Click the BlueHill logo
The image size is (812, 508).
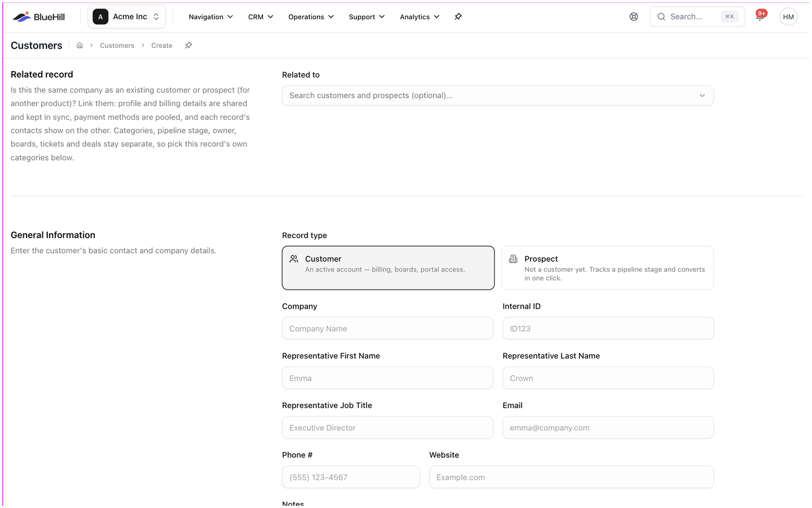38,17
